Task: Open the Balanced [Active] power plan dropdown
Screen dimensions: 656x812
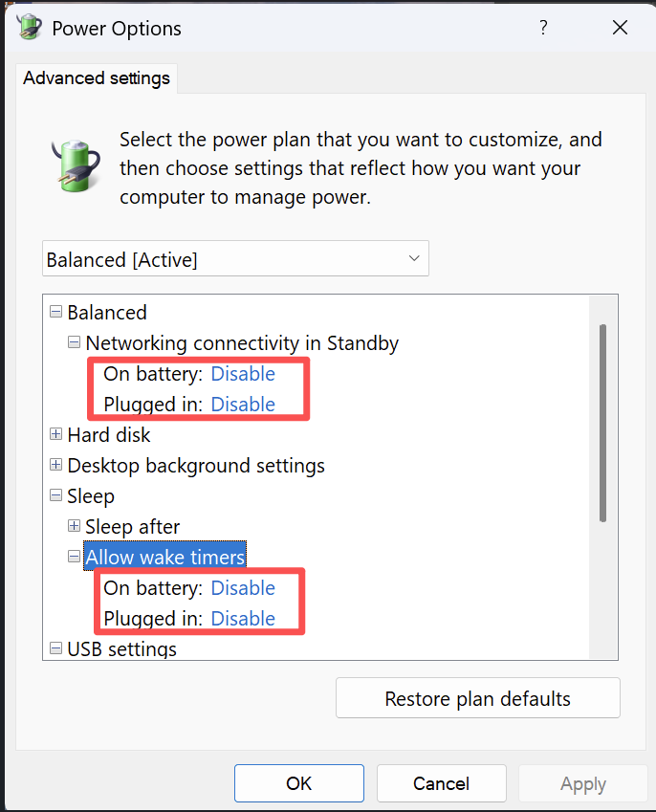Action: [235, 259]
